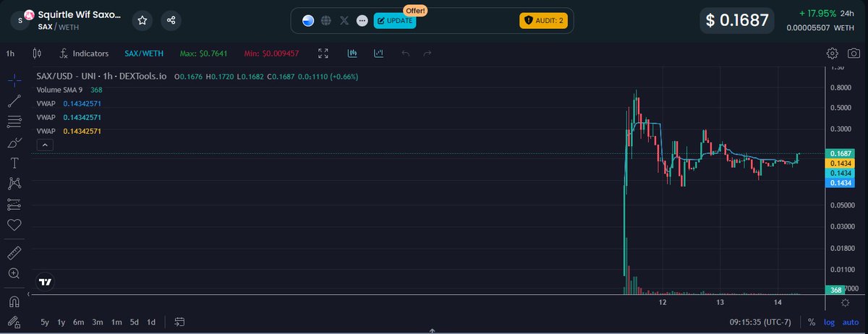Take a chart snapshot with camera icon
Screen dimensions: 868x334
click(854, 53)
